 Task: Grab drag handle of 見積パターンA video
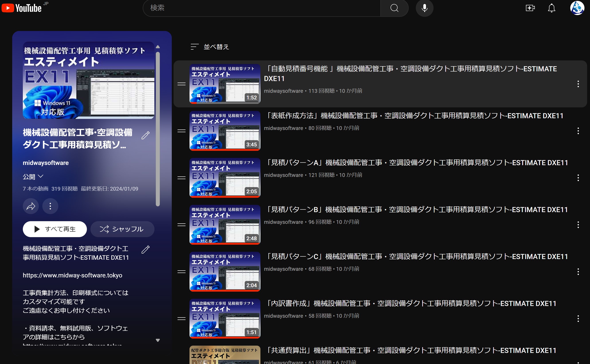coord(181,178)
